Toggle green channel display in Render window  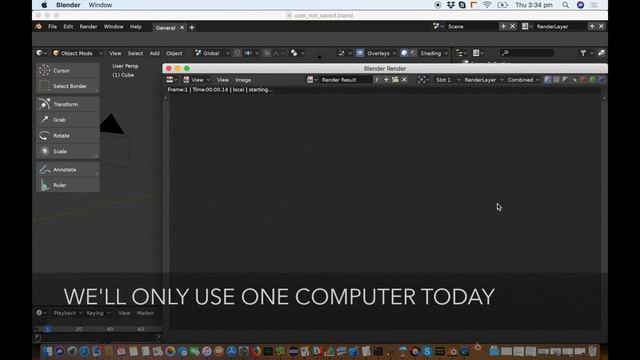[592, 80]
